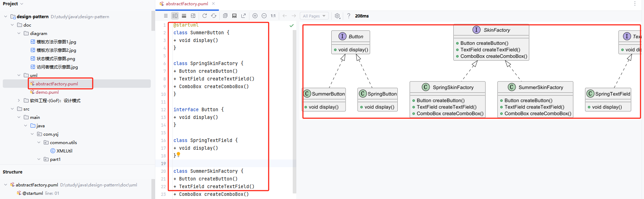Expand the 软件工程-(GoF) folder

[19, 101]
